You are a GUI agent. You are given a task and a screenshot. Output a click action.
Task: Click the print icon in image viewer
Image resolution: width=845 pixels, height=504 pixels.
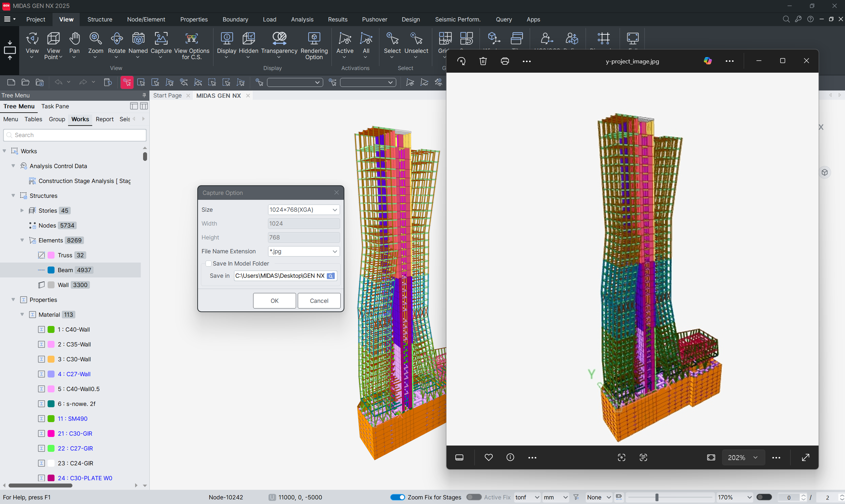(x=505, y=61)
